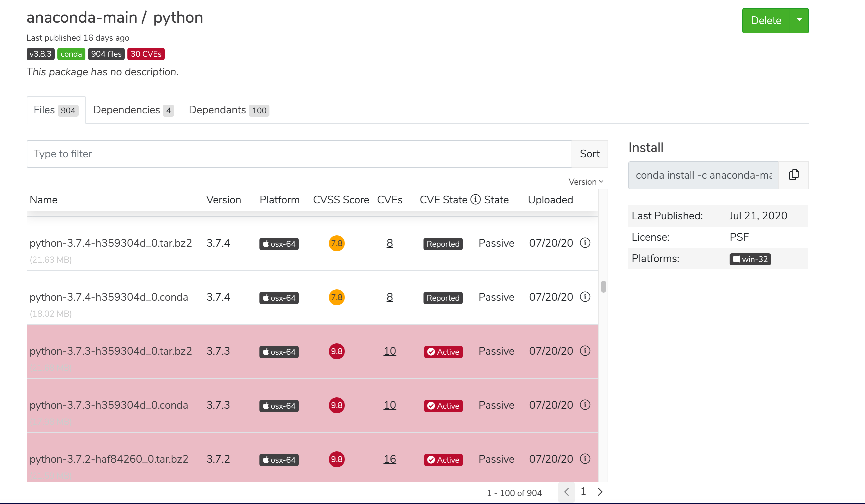Copy the conda install command
The image size is (865, 504).
pos(794,175)
